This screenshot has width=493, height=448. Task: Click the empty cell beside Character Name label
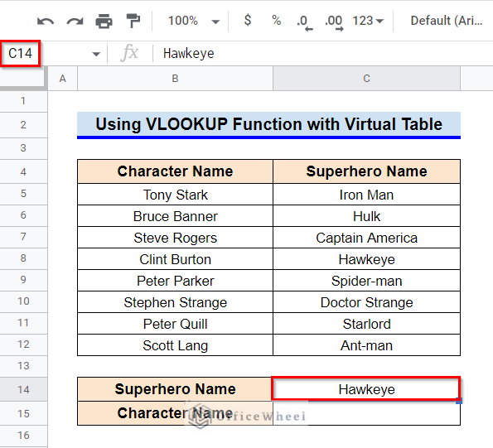point(366,413)
